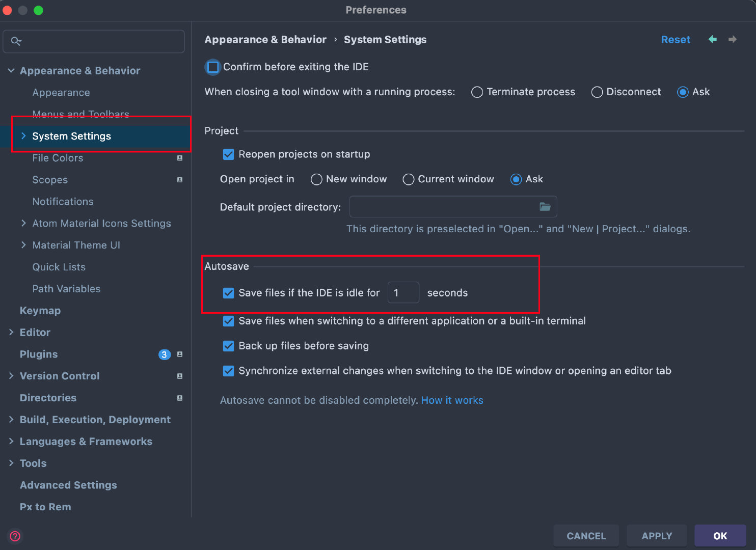Select Current window for opening projects
The width and height of the screenshot is (756, 550).
[x=408, y=179]
